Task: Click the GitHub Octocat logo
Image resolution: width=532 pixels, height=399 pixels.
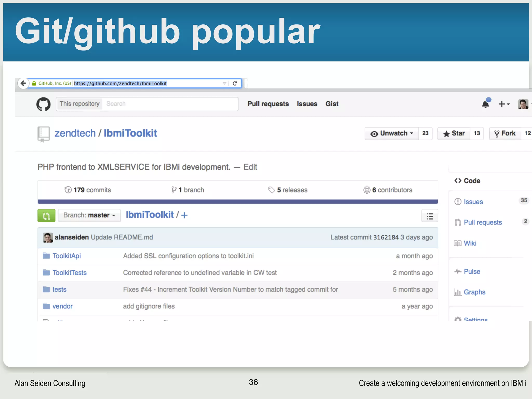Action: [x=43, y=104]
